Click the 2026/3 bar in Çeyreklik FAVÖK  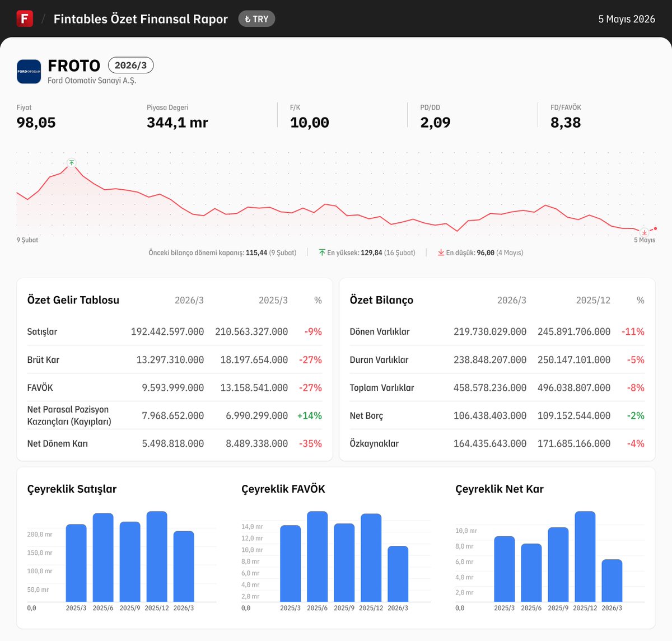tap(398, 574)
